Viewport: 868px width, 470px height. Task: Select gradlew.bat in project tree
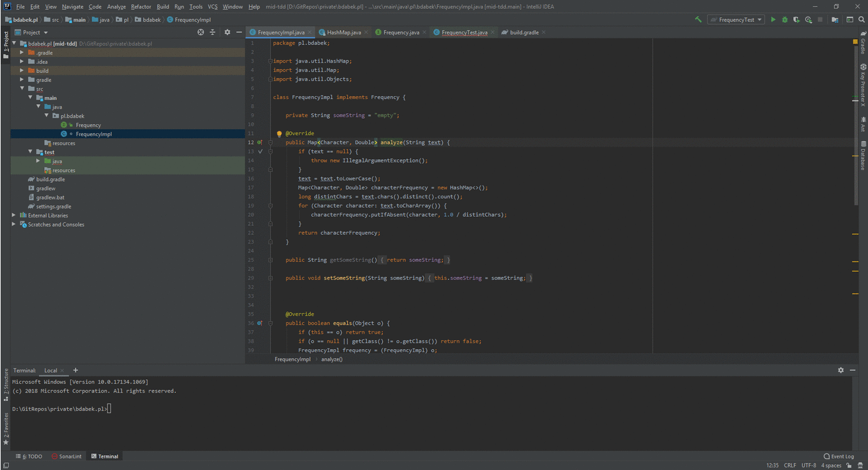(50, 198)
